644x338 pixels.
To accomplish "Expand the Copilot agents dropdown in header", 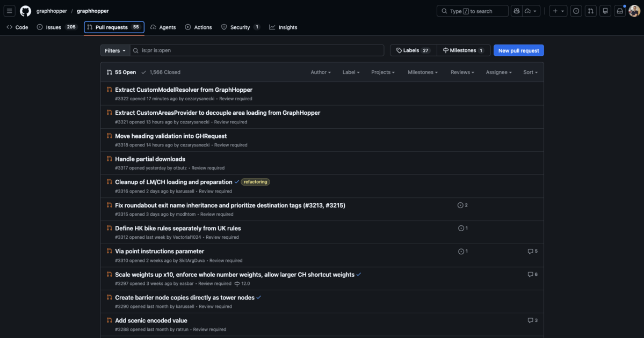I will pyautogui.click(x=531, y=11).
